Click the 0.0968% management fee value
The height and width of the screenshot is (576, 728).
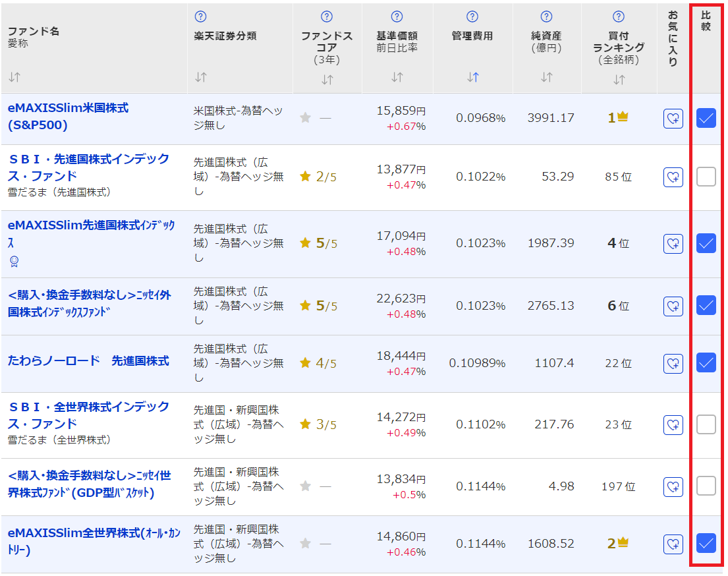coord(480,118)
